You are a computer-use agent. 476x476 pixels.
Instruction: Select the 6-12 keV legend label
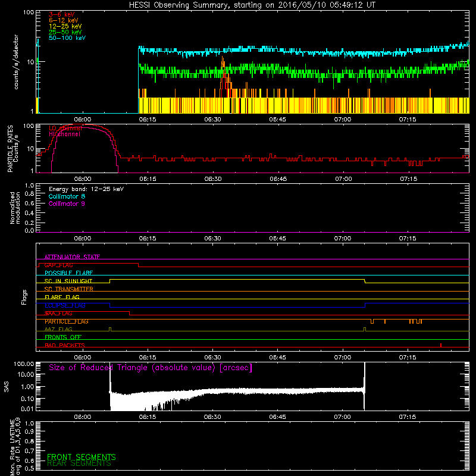tap(64, 20)
